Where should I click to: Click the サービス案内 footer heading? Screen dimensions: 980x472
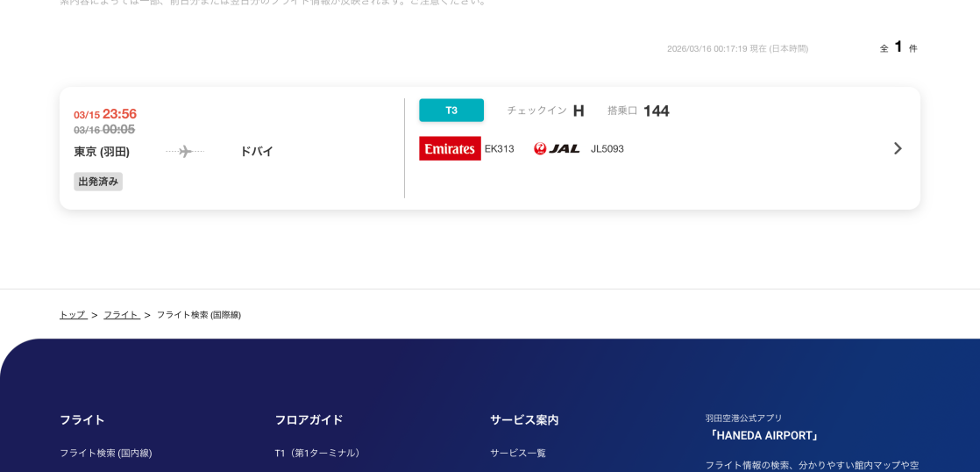click(x=524, y=419)
